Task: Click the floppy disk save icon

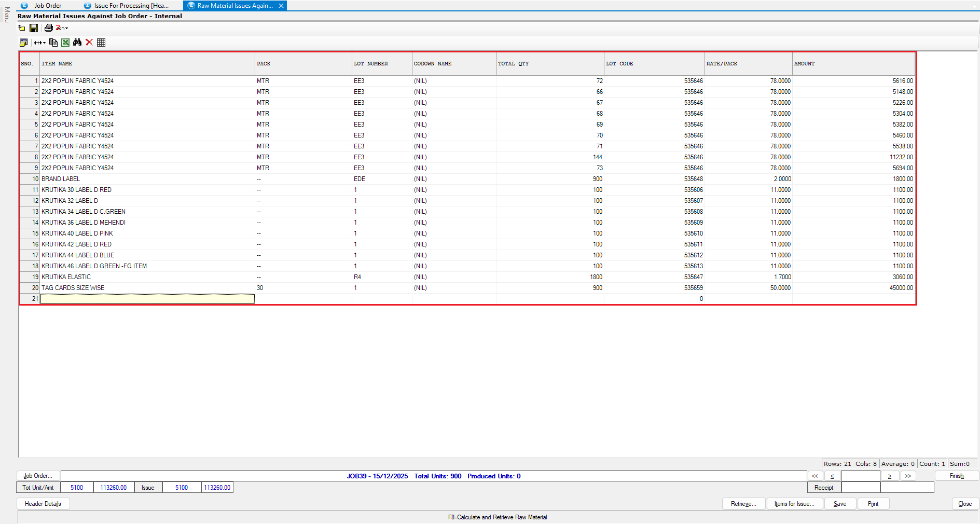Action: coord(34,28)
